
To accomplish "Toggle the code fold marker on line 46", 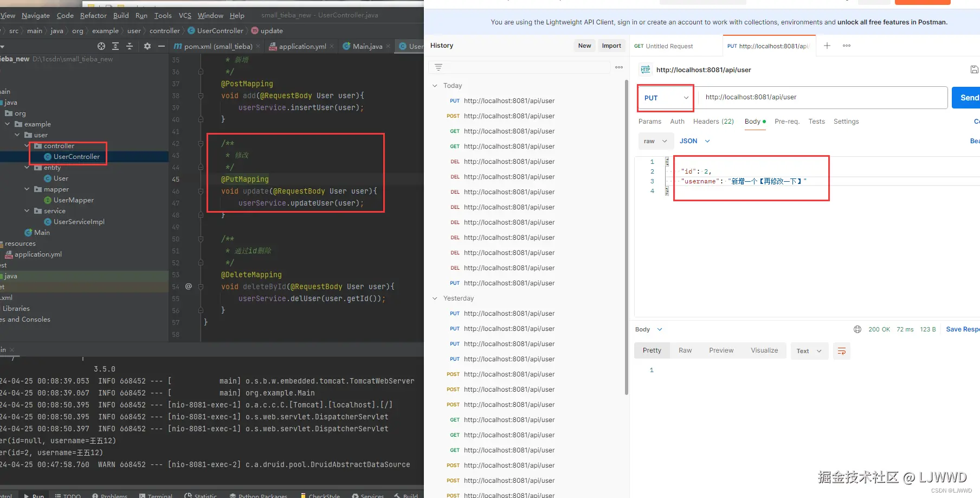I will click(x=201, y=191).
